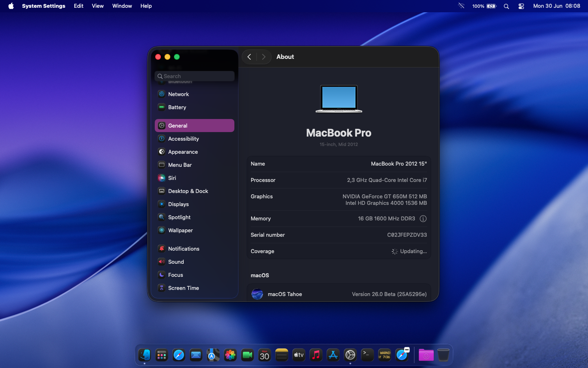
Task: Open Notifications settings
Action: coord(194,249)
